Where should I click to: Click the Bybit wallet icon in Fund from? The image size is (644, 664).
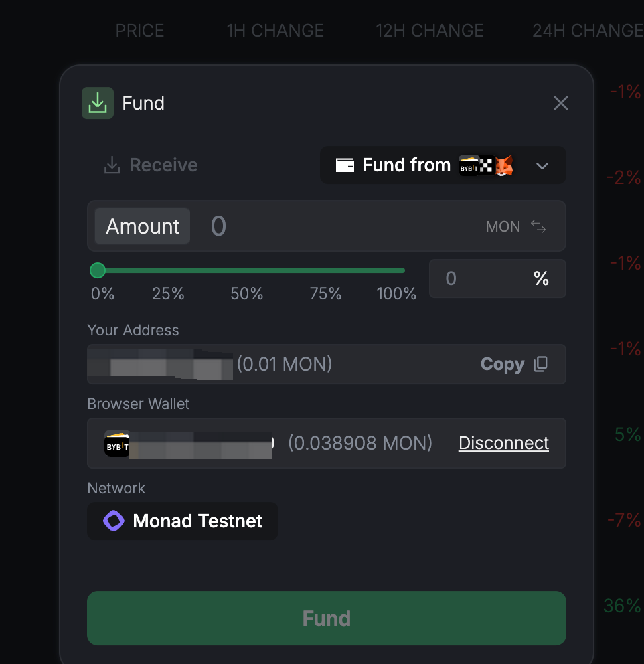469,165
